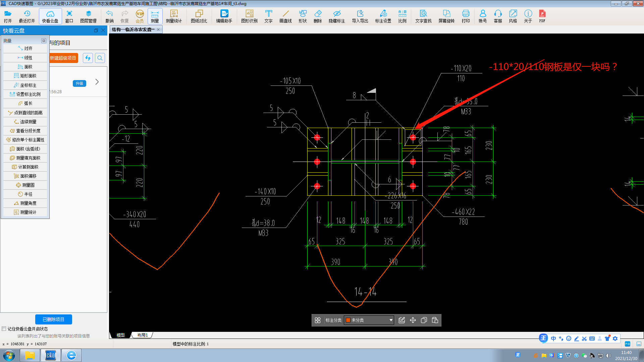Toggle the 快看云盘 cloud drive panel
Image resolution: width=644 pixels, height=362 pixels.
pyautogui.click(x=50, y=16)
